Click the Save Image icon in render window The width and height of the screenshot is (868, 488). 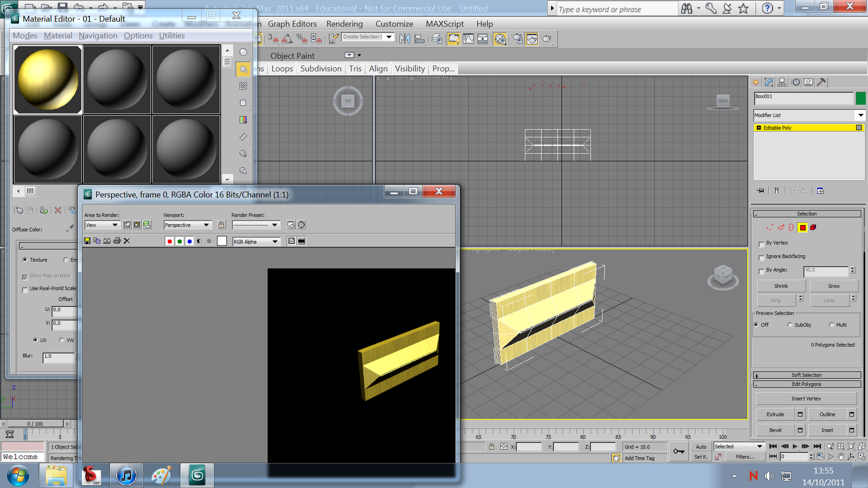[x=87, y=241]
